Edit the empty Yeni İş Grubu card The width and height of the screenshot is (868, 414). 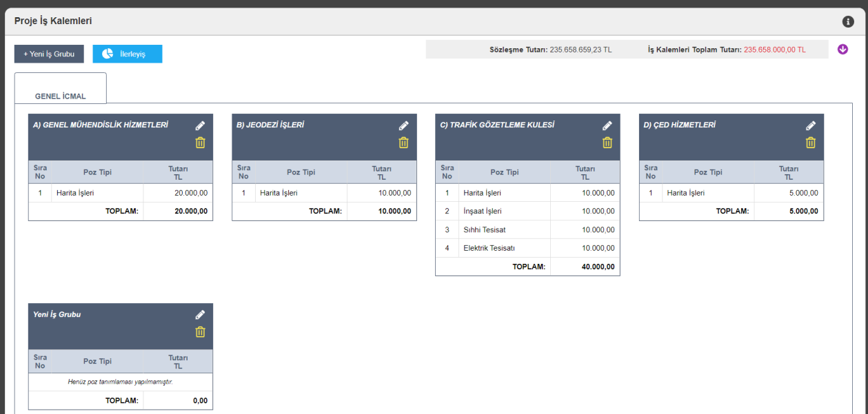(200, 314)
